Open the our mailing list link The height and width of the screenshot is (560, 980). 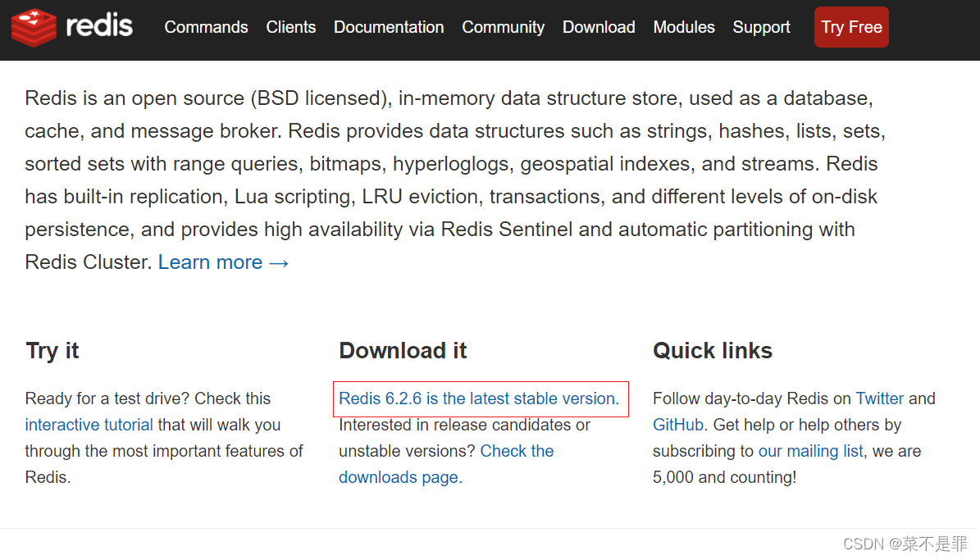pos(810,451)
